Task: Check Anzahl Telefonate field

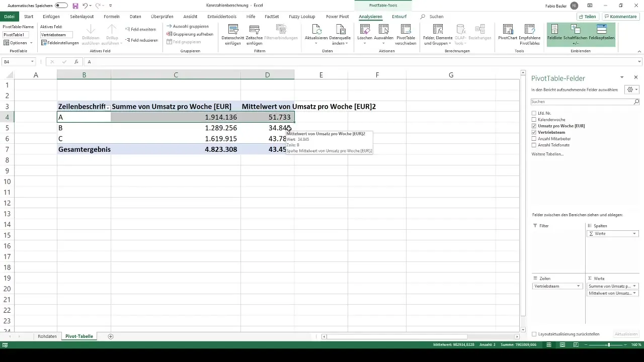Action: 534,145
